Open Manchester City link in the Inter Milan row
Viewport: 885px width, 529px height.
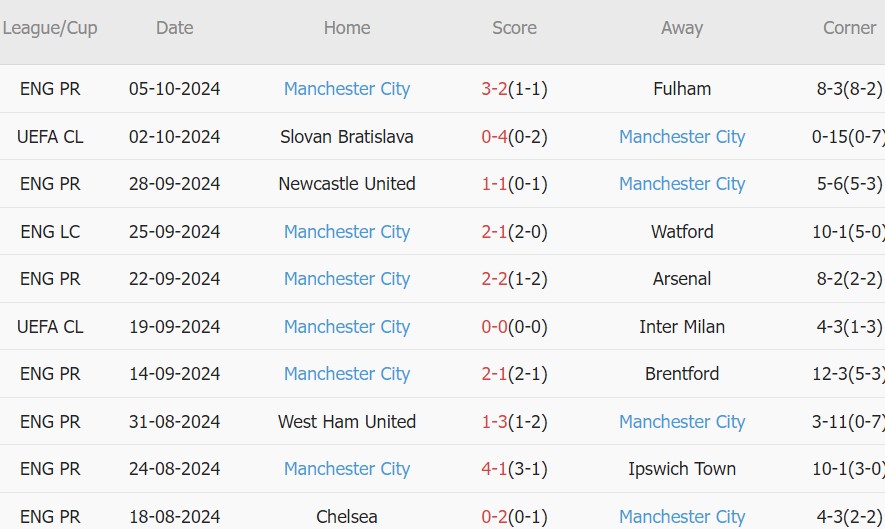(347, 327)
